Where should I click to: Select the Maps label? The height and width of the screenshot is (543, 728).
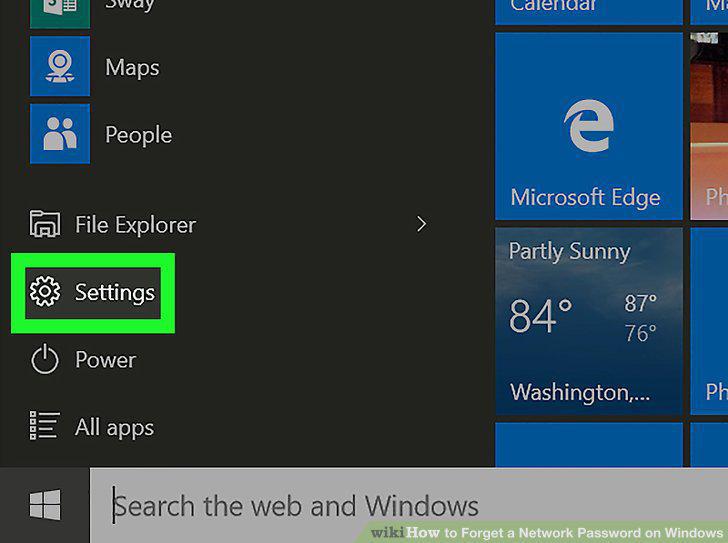132,68
